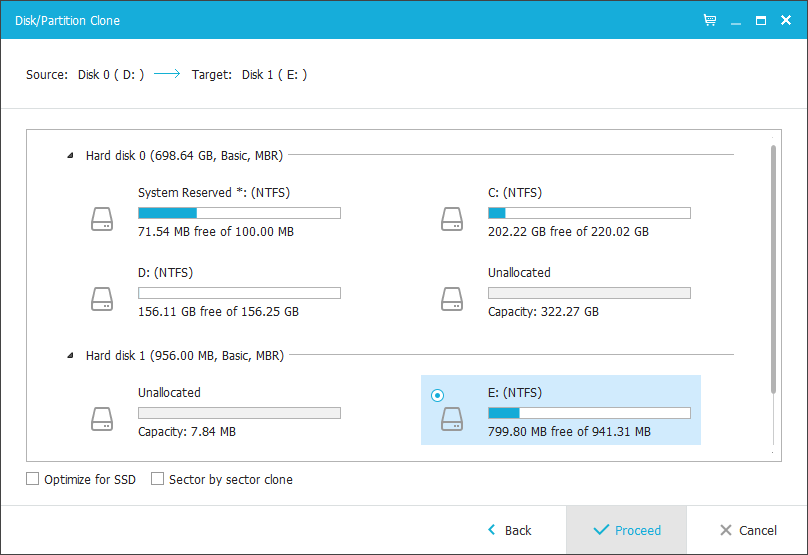This screenshot has width=808, height=555.
Task: Click the Back button chevron arrow
Action: point(492,529)
